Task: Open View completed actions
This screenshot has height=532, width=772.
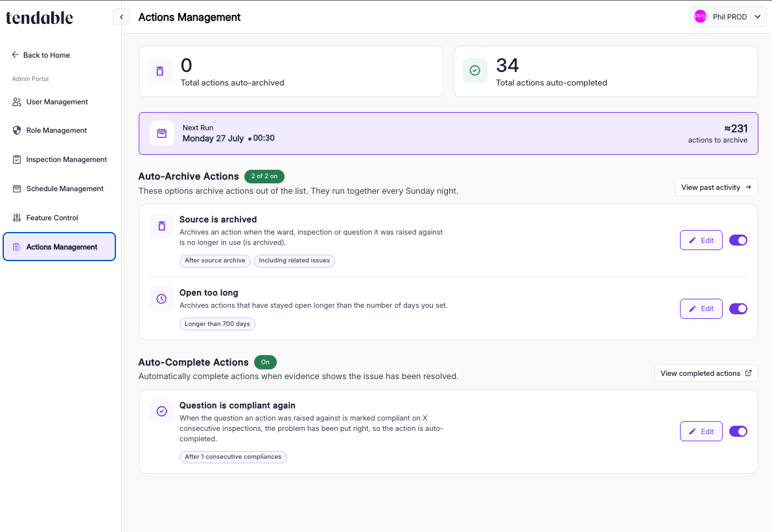Action: pyautogui.click(x=705, y=373)
